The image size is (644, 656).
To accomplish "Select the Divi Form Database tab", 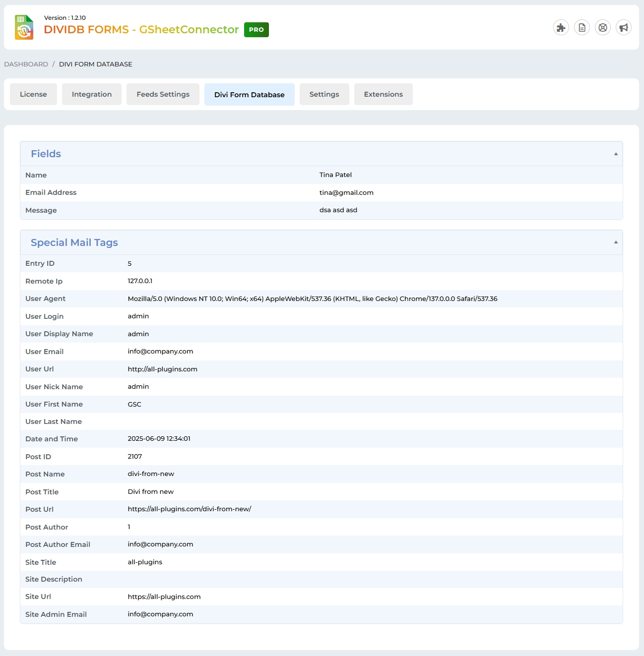I will pyautogui.click(x=249, y=95).
